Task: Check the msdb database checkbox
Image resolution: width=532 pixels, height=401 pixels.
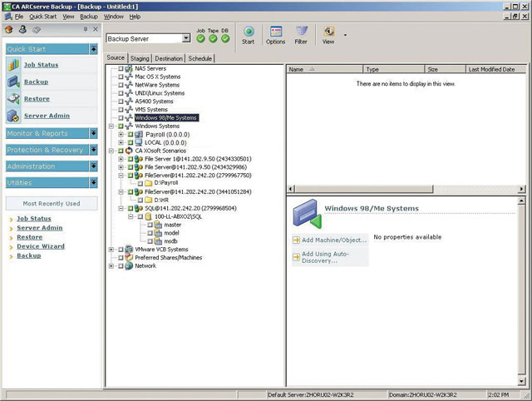Action: point(150,241)
